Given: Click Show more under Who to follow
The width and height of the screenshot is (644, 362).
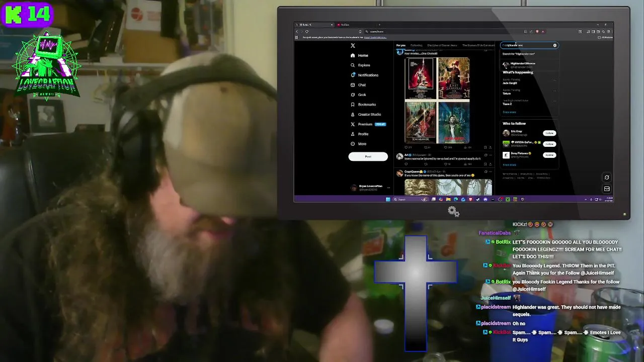Looking at the screenshot, I should [509, 165].
